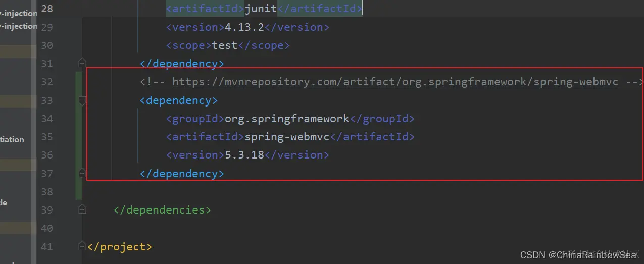Click the closing dependencies tag
Image resolution: width=644 pixels, height=264 pixels.
click(x=162, y=209)
